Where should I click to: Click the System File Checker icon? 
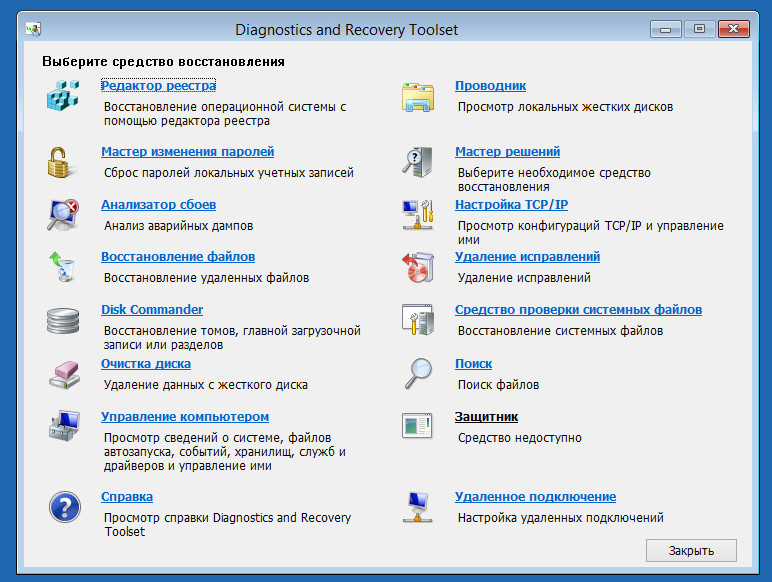[x=418, y=320]
